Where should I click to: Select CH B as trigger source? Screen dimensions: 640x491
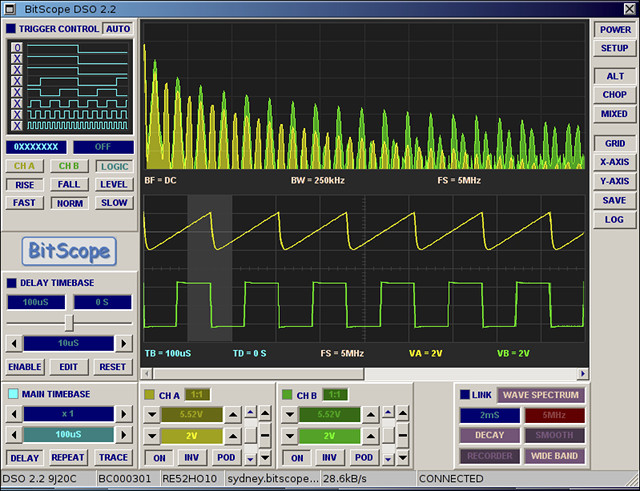[x=69, y=166]
